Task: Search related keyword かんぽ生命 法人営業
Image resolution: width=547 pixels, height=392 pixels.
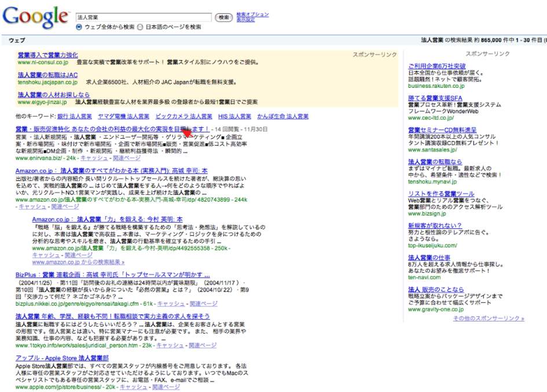Action: [283, 116]
